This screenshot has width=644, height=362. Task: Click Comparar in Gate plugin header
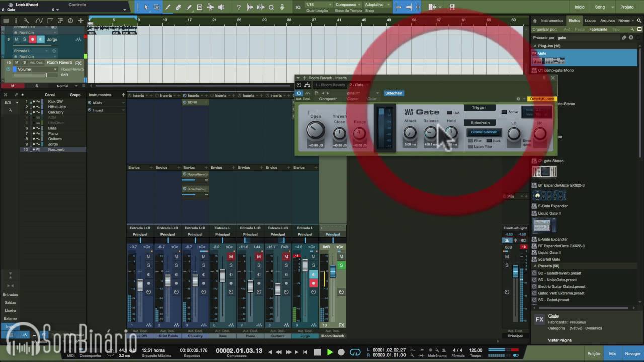328,99
